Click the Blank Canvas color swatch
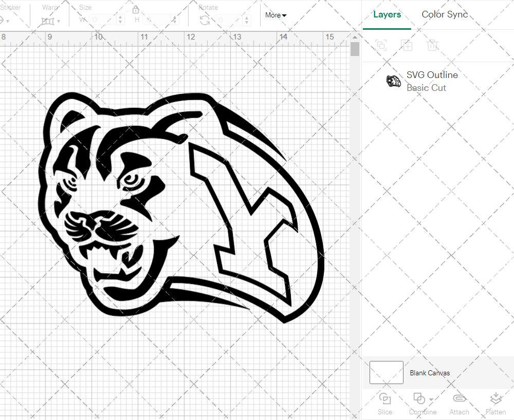 coord(386,373)
